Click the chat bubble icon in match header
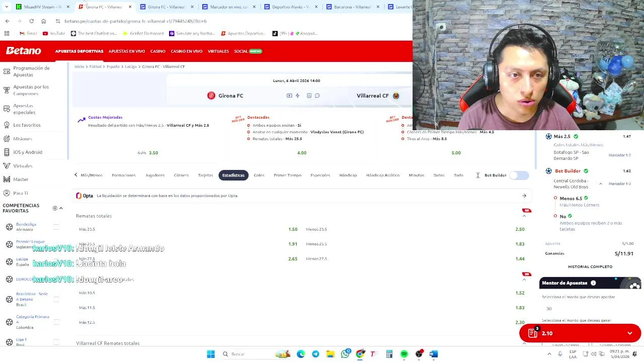Image resolution: width=644 pixels, height=362 pixels. [317, 96]
